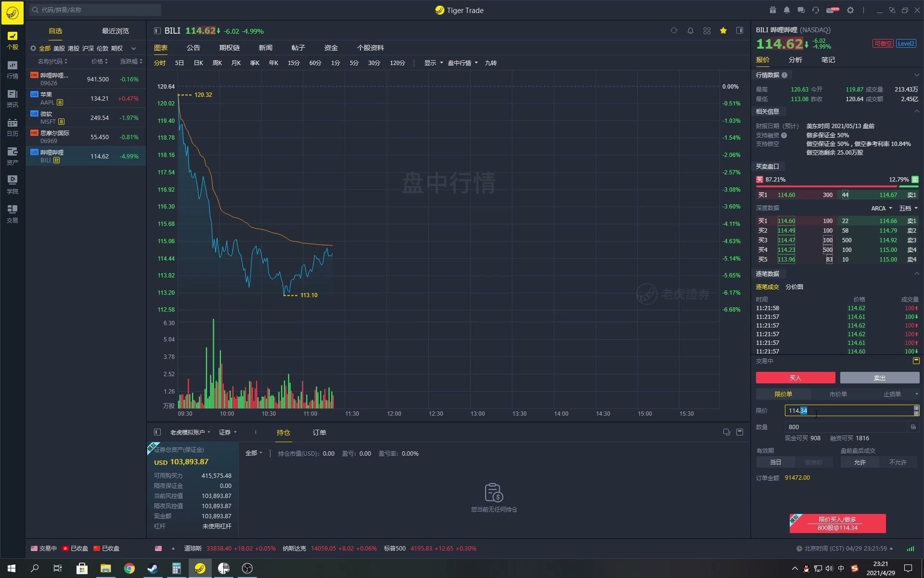The image size is (924, 578).
Task: Open the mail icon with NEW badge
Action: point(832,10)
